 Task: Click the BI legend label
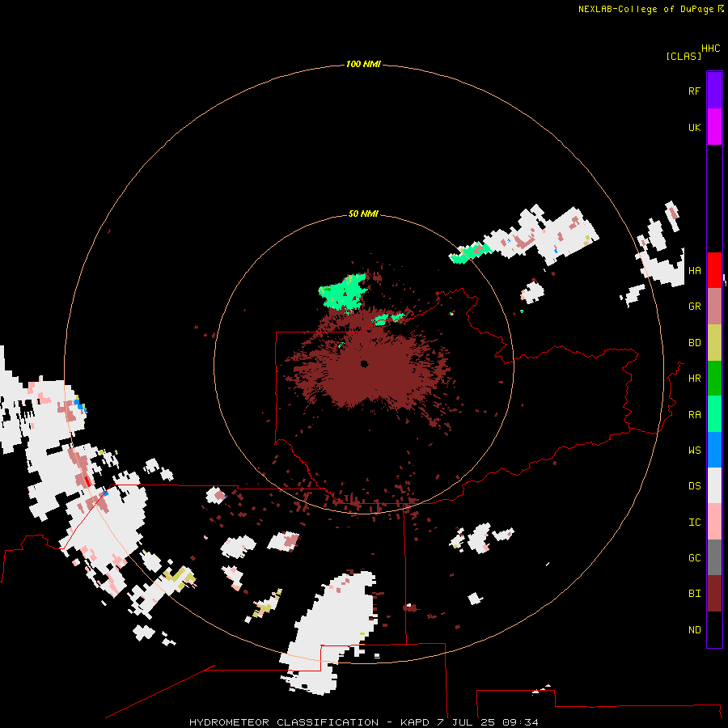click(694, 594)
